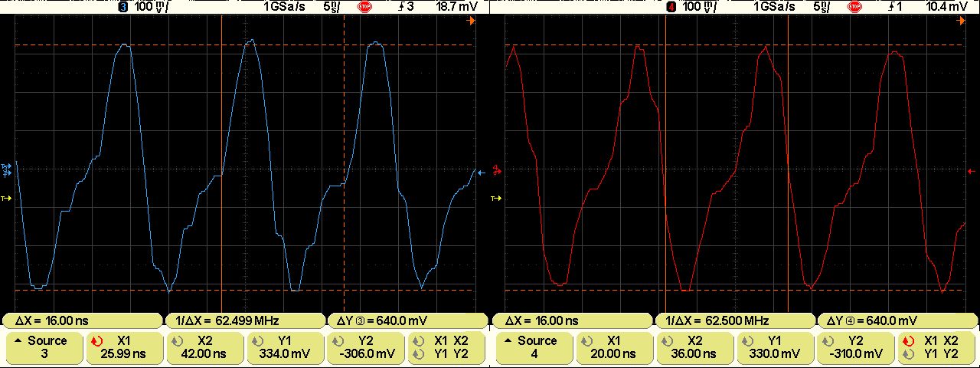The width and height of the screenshot is (980, 368).
Task: Click orange time reference arrow above blue trace
Action: click(x=471, y=21)
